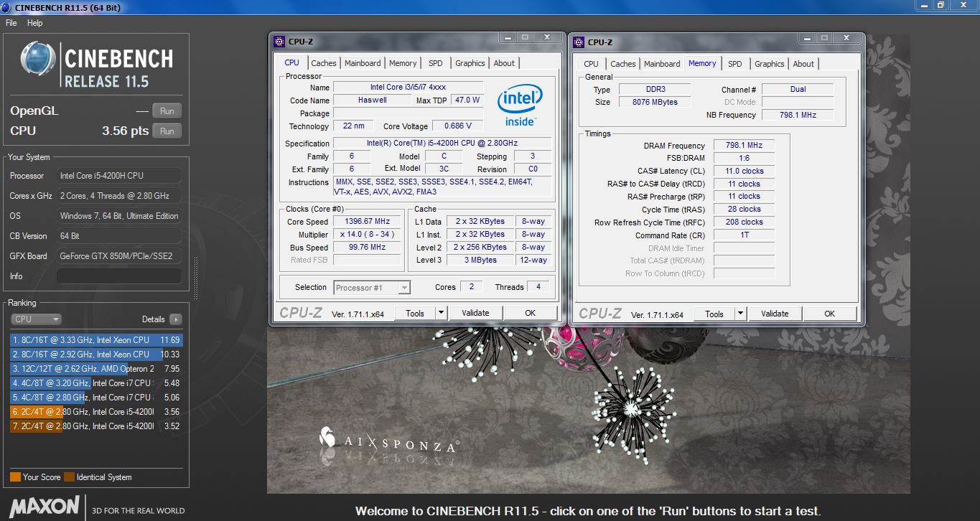Select ranking row 8C/16T @ 3.33 GHz Xeon
The width and height of the screenshot is (980, 521).
[x=96, y=340]
